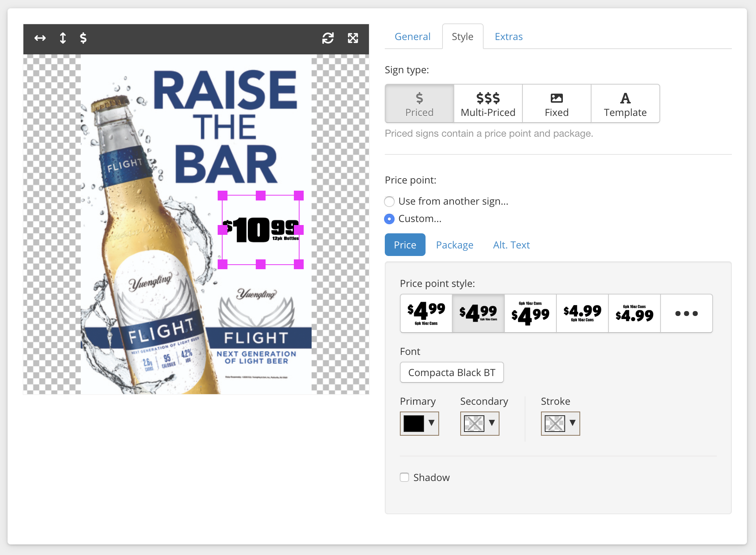Click the refresh preview icon
Viewport: 756px width, 555px height.
tap(328, 38)
